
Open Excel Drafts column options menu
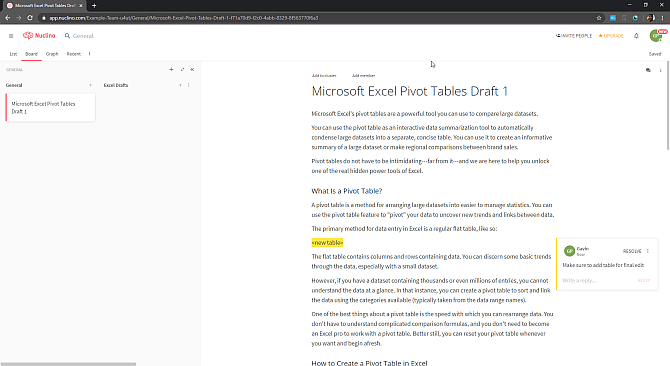[x=188, y=85]
